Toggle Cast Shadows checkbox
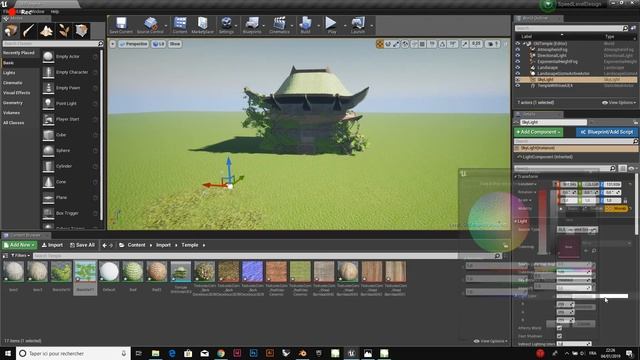 coord(559,336)
